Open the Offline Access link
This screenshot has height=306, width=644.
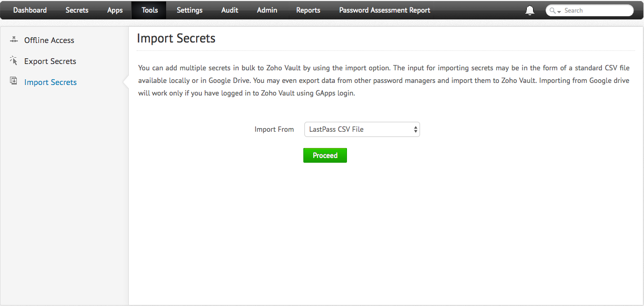tap(49, 40)
